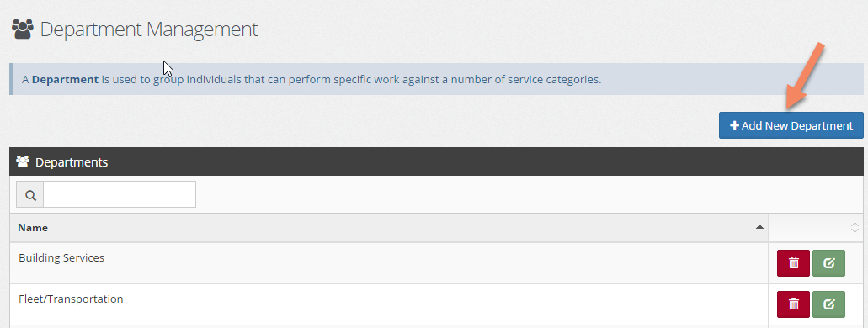
Task: Click the blue info banner description text
Action: tap(312, 79)
